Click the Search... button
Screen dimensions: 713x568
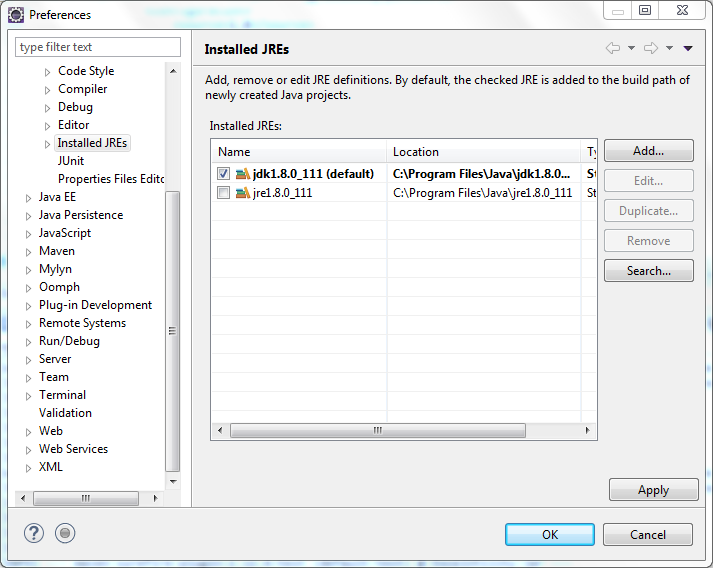click(x=648, y=271)
